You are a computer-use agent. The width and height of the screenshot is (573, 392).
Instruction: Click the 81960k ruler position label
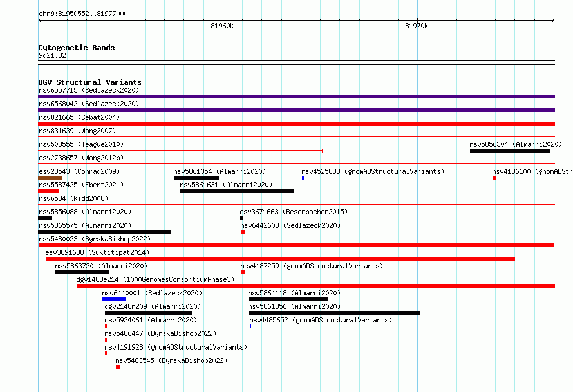click(x=222, y=26)
